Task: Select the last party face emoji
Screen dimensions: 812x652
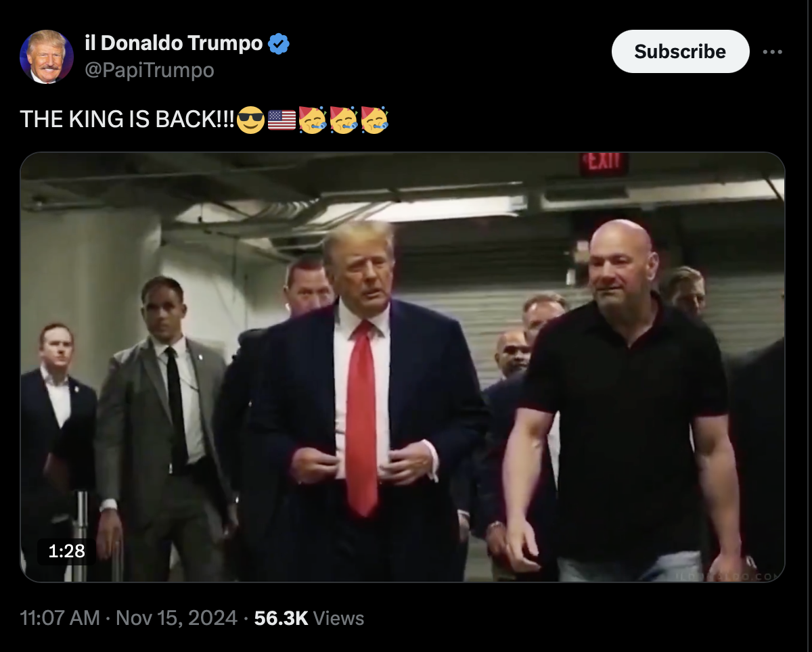Action: (x=375, y=120)
